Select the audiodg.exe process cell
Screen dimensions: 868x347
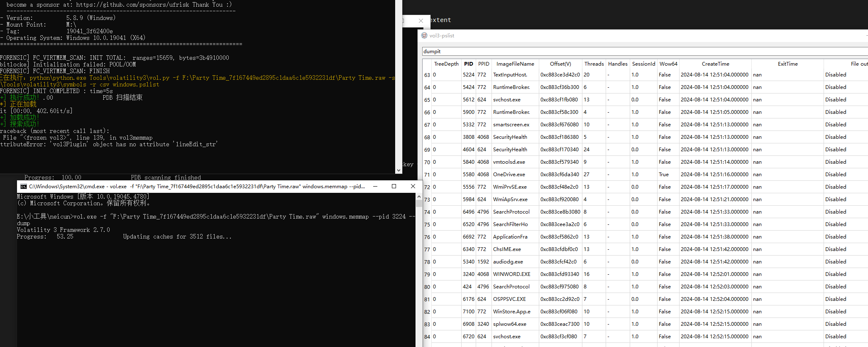point(515,262)
